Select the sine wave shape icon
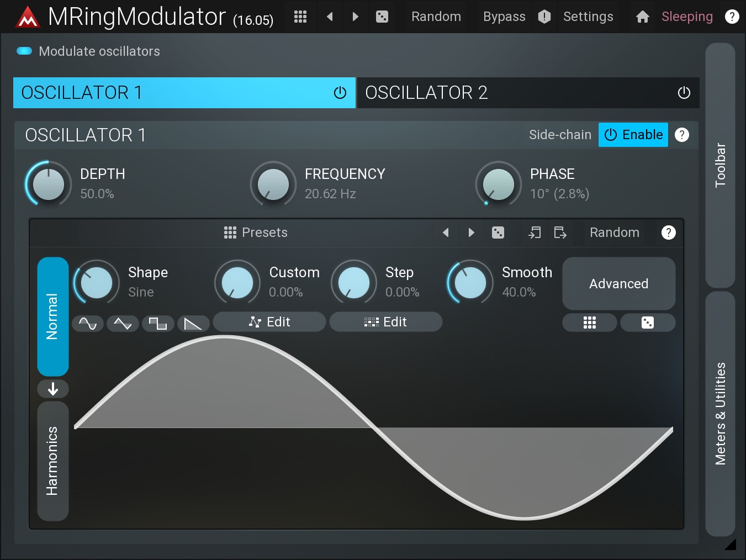746x560 pixels. [88, 324]
